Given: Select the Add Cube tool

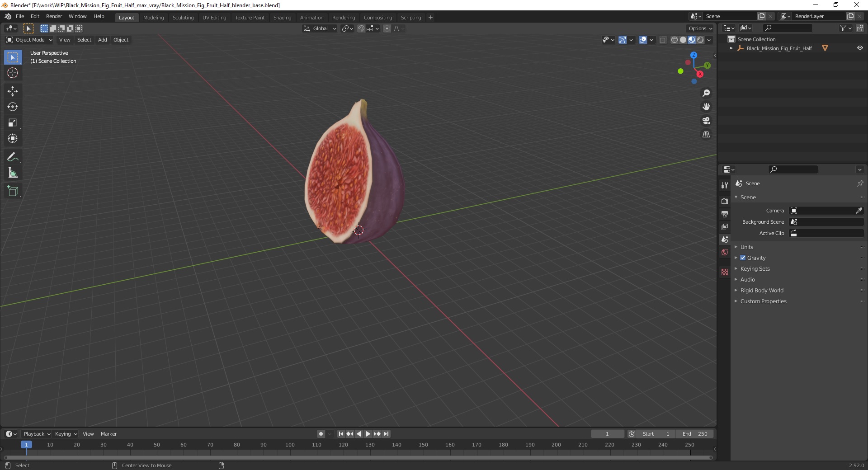Looking at the screenshot, I should coord(13,191).
